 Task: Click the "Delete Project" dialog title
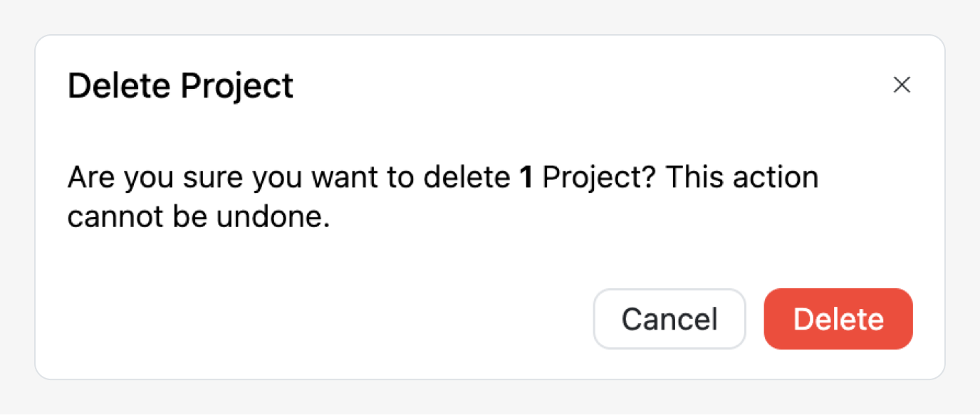180,86
